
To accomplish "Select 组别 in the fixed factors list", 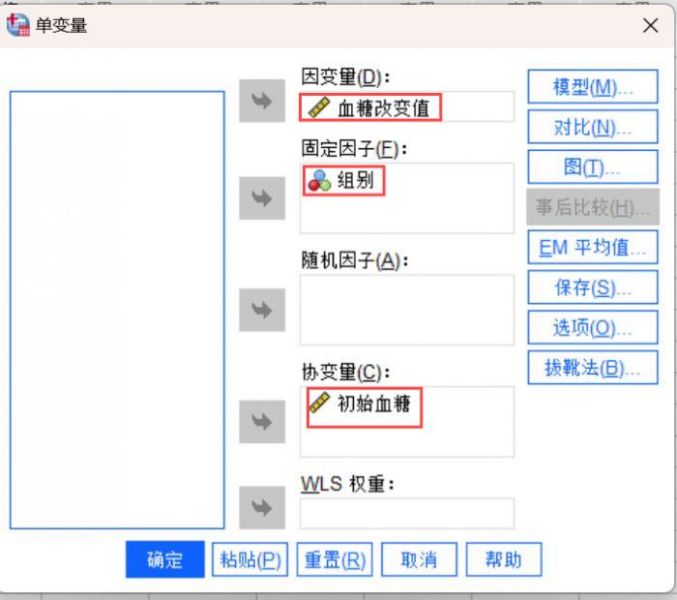I will (x=355, y=180).
